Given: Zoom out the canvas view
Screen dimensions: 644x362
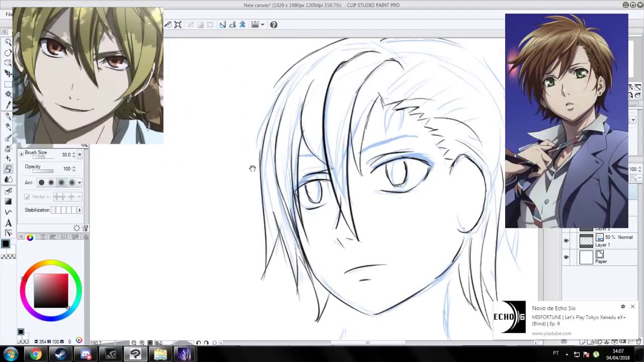Looking at the screenshot, I should coord(134,343).
